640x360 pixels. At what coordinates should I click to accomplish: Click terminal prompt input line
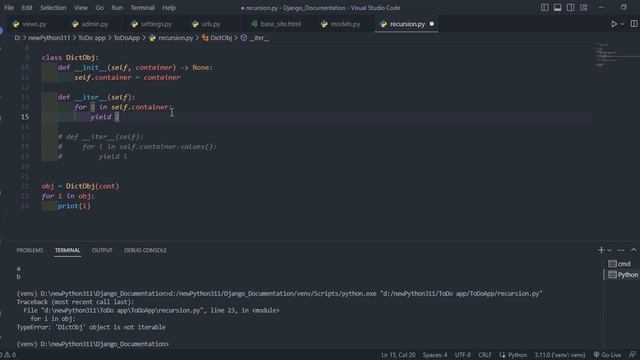[93, 344]
